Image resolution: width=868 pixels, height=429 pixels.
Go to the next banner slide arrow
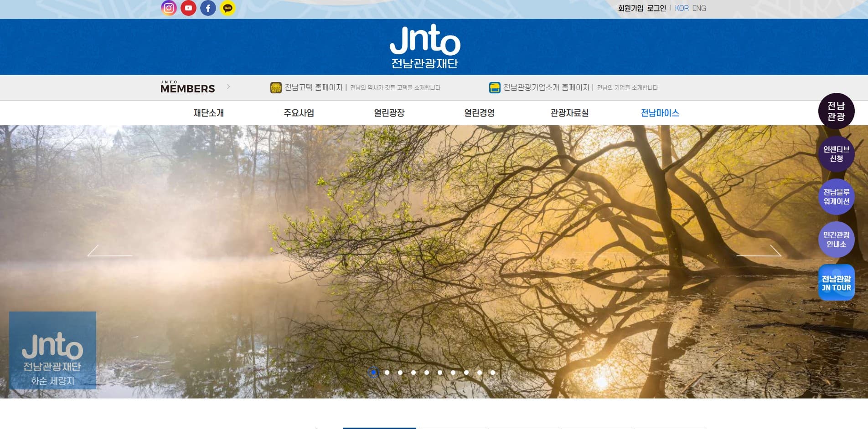[759, 251]
